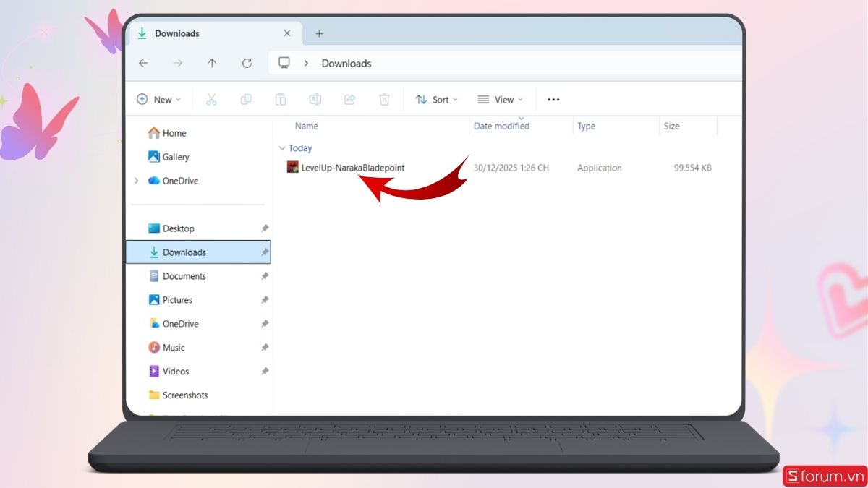The width and height of the screenshot is (868, 488).
Task: Collapse the Today group
Action: click(282, 148)
